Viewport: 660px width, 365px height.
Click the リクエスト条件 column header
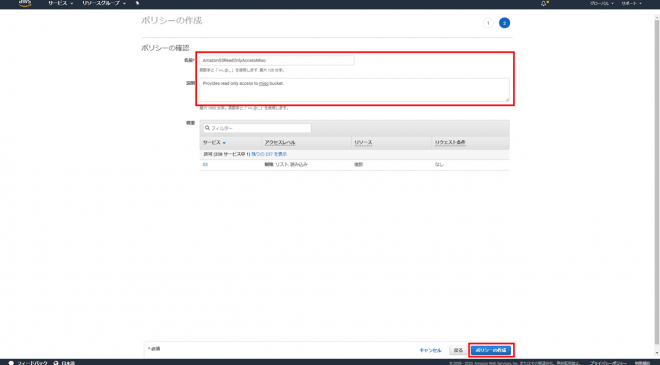pos(450,143)
